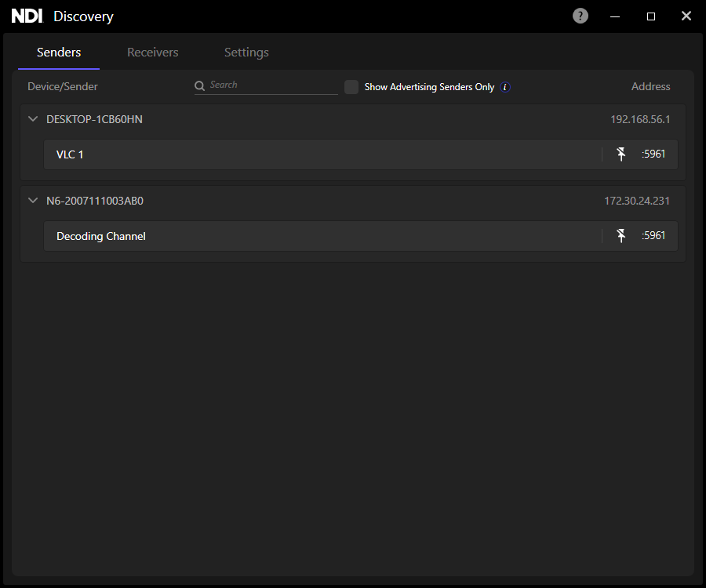The height and width of the screenshot is (588, 706).
Task: Open the help question mark icon
Action: (580, 16)
